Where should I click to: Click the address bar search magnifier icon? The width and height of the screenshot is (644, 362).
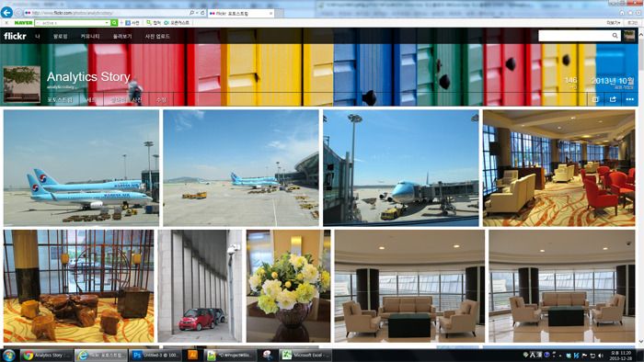tap(191, 13)
